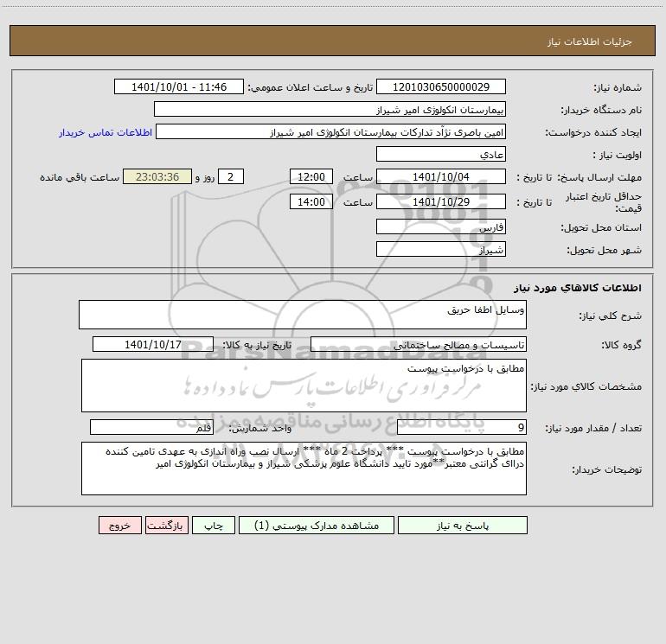Click the تاریخ و ساعت اعلان عمومی label
This screenshot has width=666, height=644.
click(310, 87)
